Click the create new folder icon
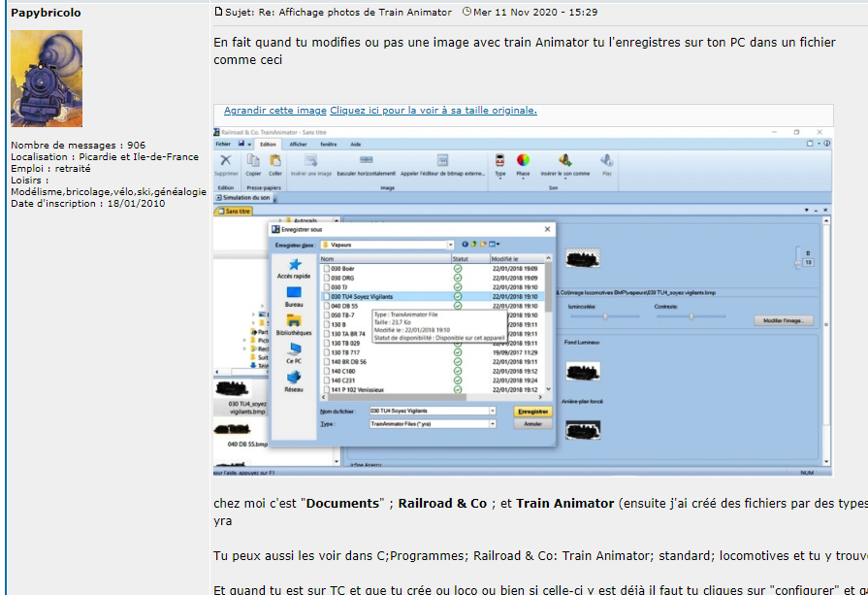 pos(483,245)
